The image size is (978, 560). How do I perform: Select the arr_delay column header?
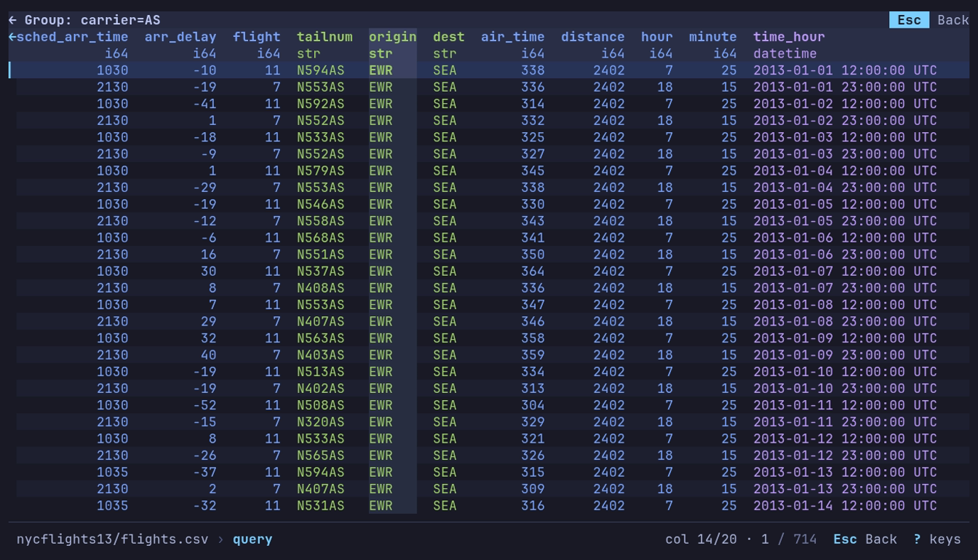[x=181, y=37]
